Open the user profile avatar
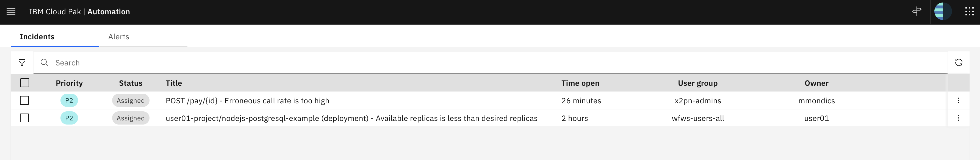980x160 pixels. 943,12
